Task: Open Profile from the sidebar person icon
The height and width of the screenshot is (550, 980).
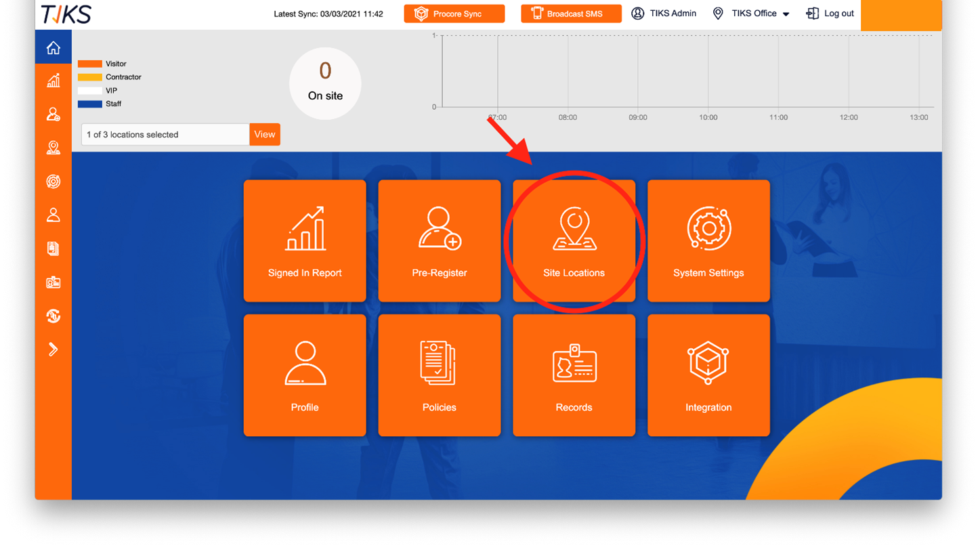Action: coord(53,215)
